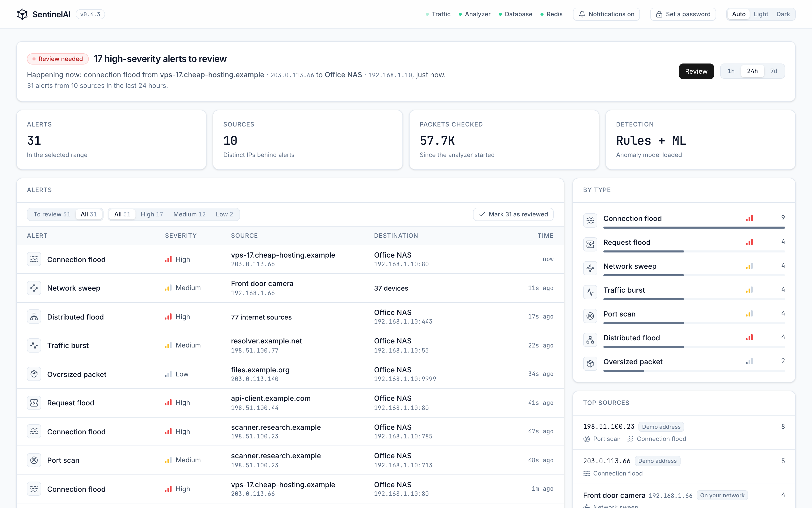Viewport: 812px width, 508px height.
Task: Click the On your network badge
Action: 722,495
